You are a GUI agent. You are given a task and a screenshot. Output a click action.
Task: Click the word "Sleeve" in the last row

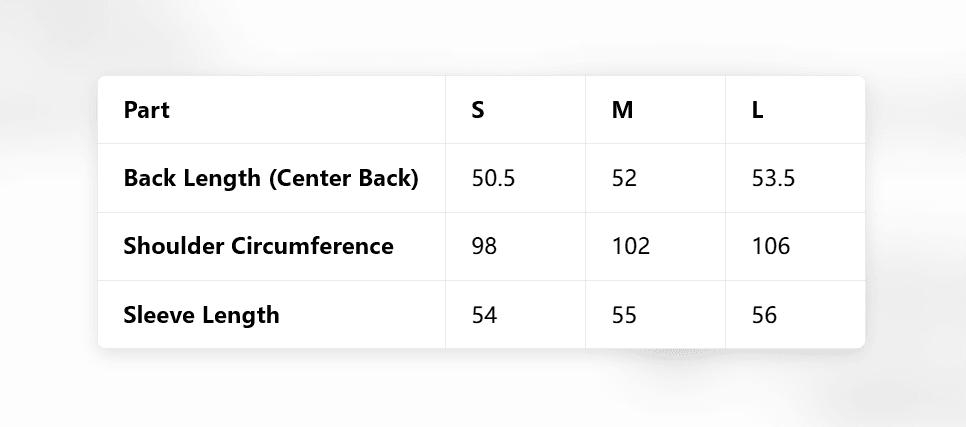click(159, 315)
